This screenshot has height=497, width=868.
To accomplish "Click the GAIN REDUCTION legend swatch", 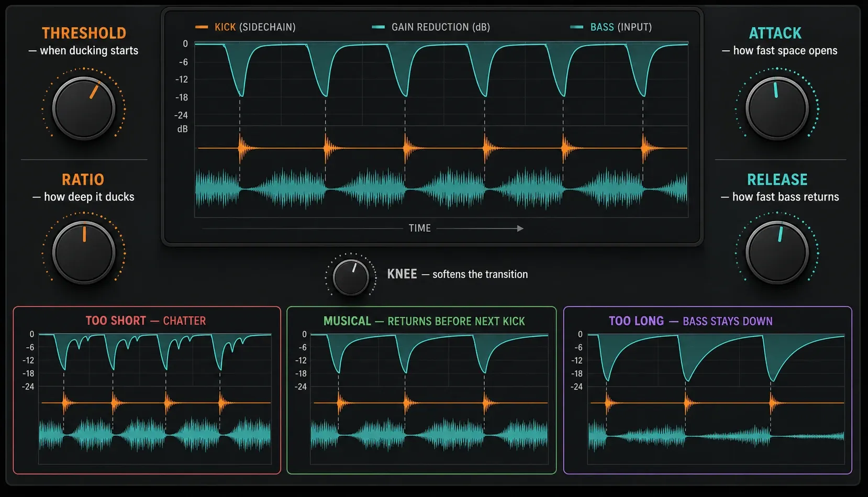I will click(x=378, y=27).
